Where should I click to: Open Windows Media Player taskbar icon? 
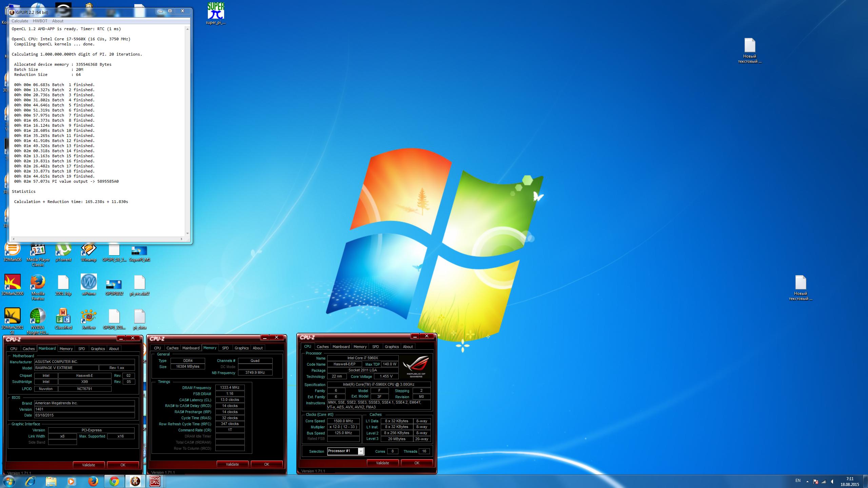click(x=71, y=481)
